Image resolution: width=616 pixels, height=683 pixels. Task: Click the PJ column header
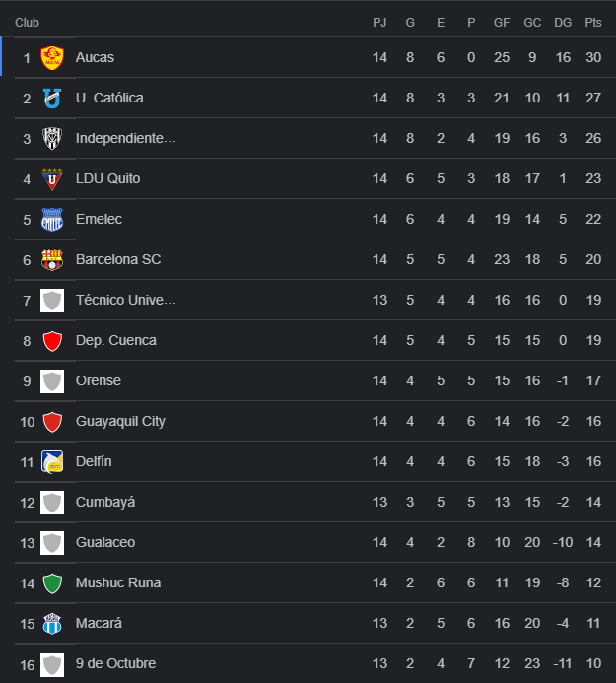pyautogui.click(x=380, y=23)
